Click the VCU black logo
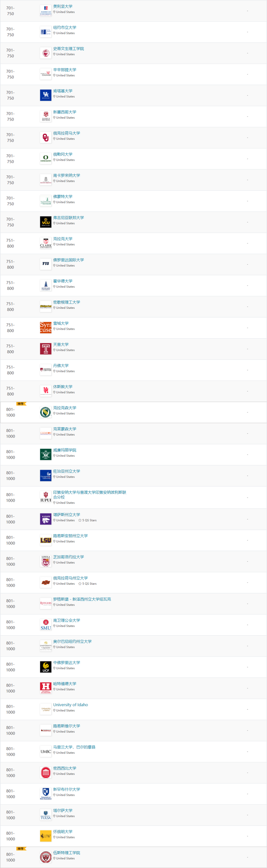 pos(46,222)
